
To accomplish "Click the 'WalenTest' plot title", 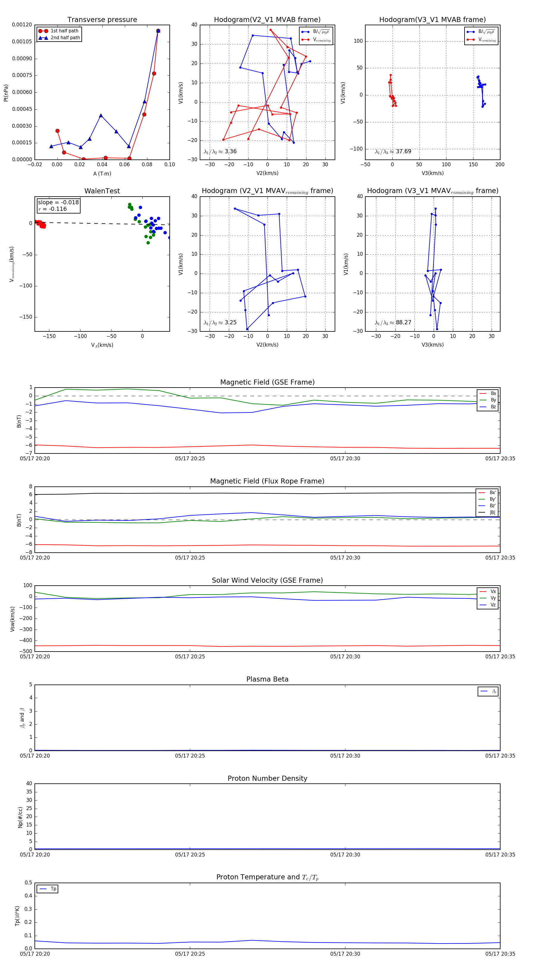I will pos(102,191).
